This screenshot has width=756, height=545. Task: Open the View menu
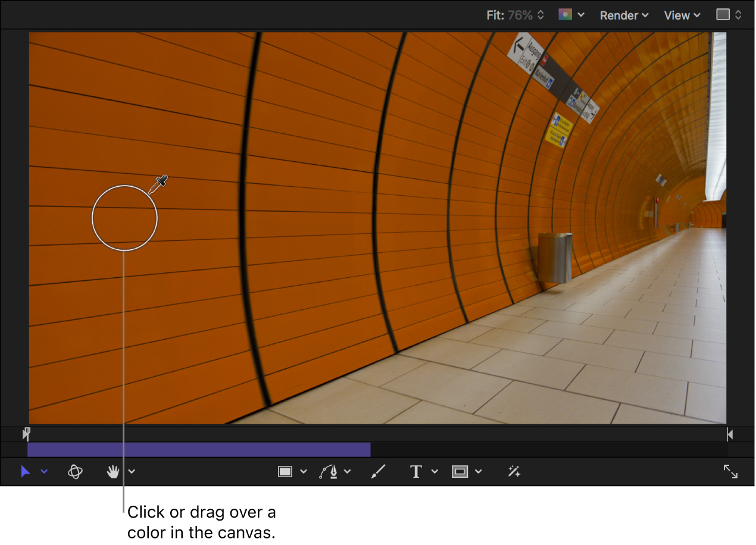(681, 15)
